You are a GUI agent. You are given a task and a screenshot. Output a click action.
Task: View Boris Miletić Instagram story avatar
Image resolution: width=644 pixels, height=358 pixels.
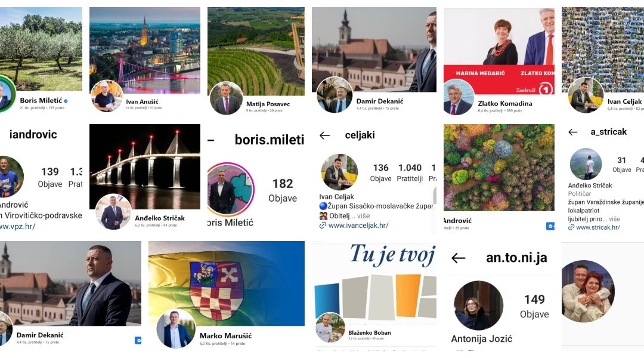point(230,189)
